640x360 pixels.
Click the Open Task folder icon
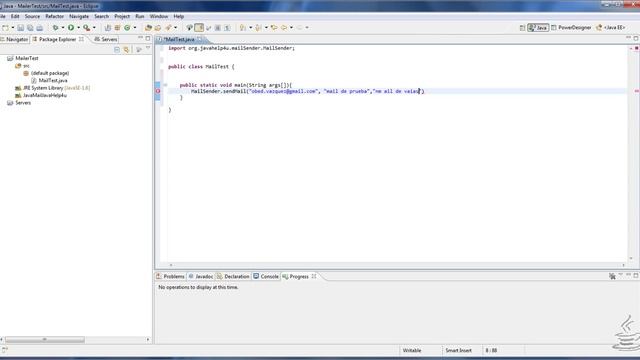coord(158,27)
